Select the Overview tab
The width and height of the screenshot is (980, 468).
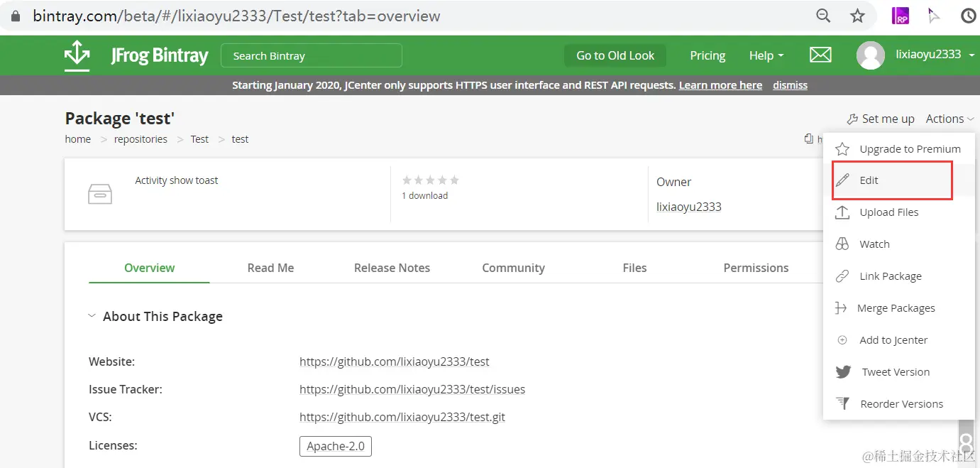click(149, 268)
